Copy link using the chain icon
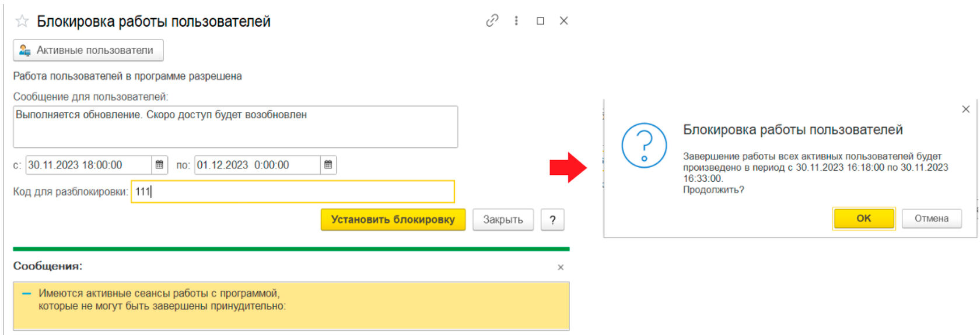This screenshot has height=335, width=980. coord(492,21)
